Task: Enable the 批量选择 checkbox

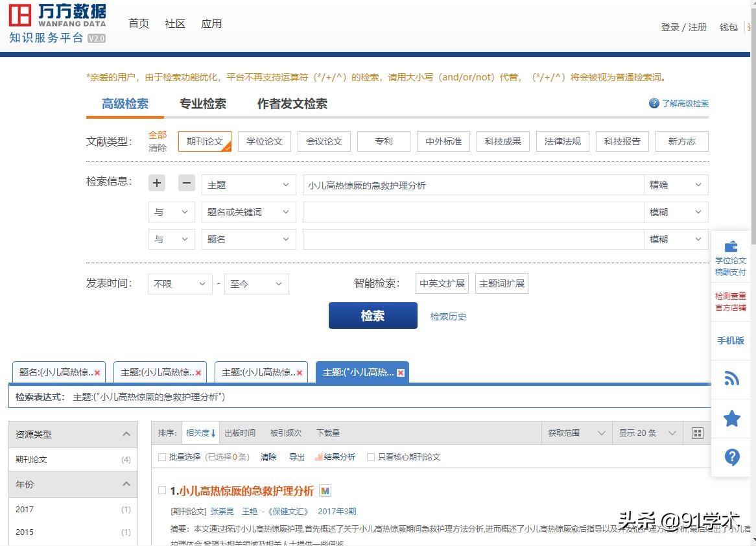Action: coord(161,457)
